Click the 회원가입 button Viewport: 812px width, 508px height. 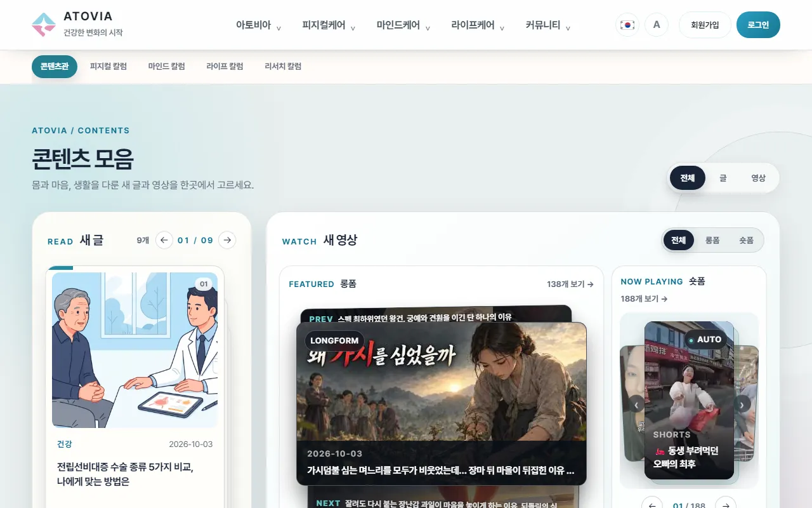coord(705,25)
